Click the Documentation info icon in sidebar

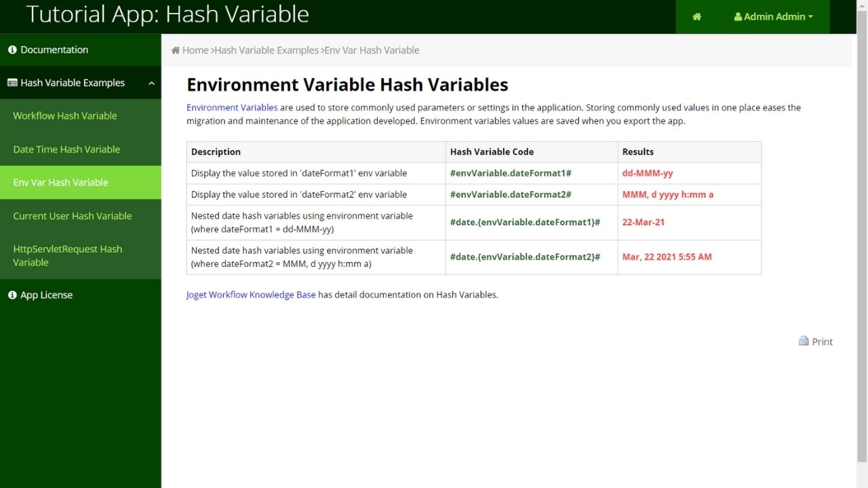click(x=12, y=50)
